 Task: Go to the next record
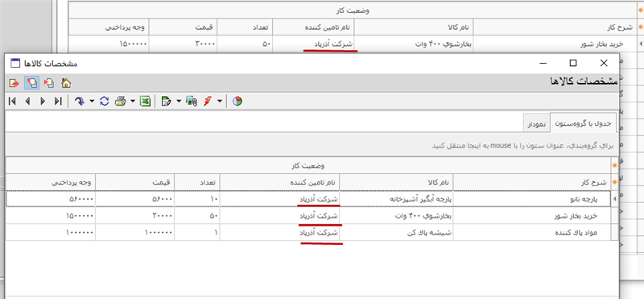(x=43, y=102)
